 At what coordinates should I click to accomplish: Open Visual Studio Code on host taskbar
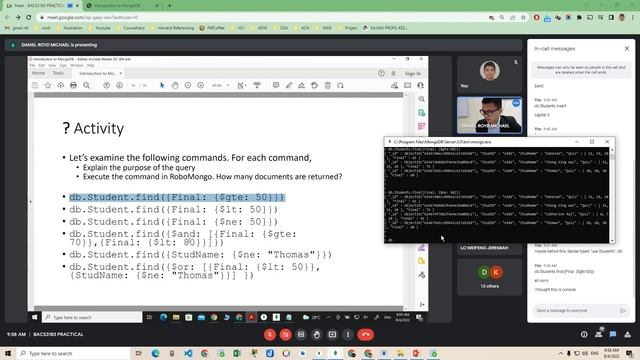click(188, 353)
